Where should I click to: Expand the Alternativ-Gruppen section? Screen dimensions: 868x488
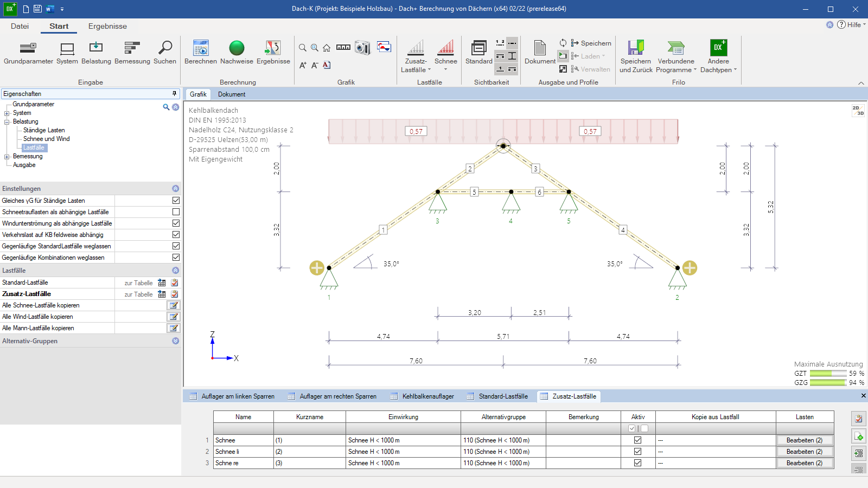175,341
